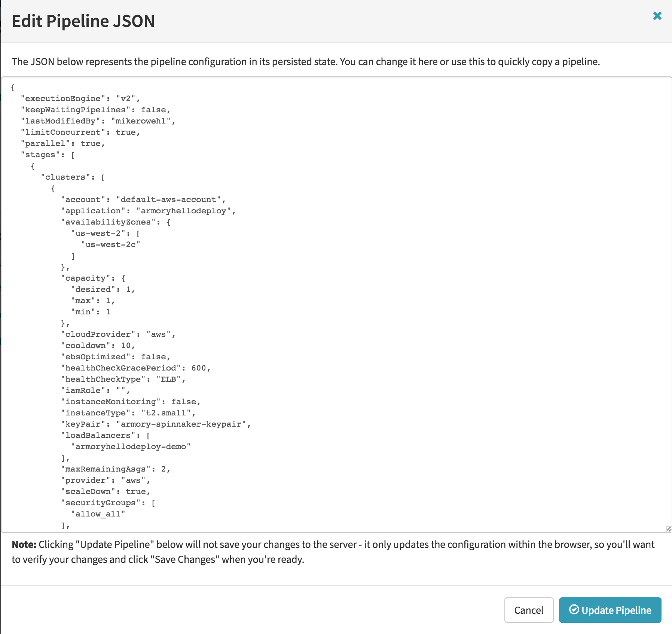
Task: Click the "armoryhellodeploy-demo" load balancer entry
Action: (x=131, y=446)
